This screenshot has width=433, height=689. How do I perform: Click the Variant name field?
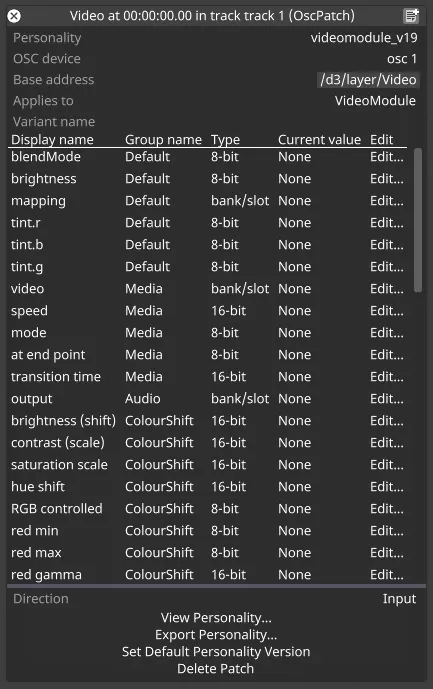[x=215, y=122]
